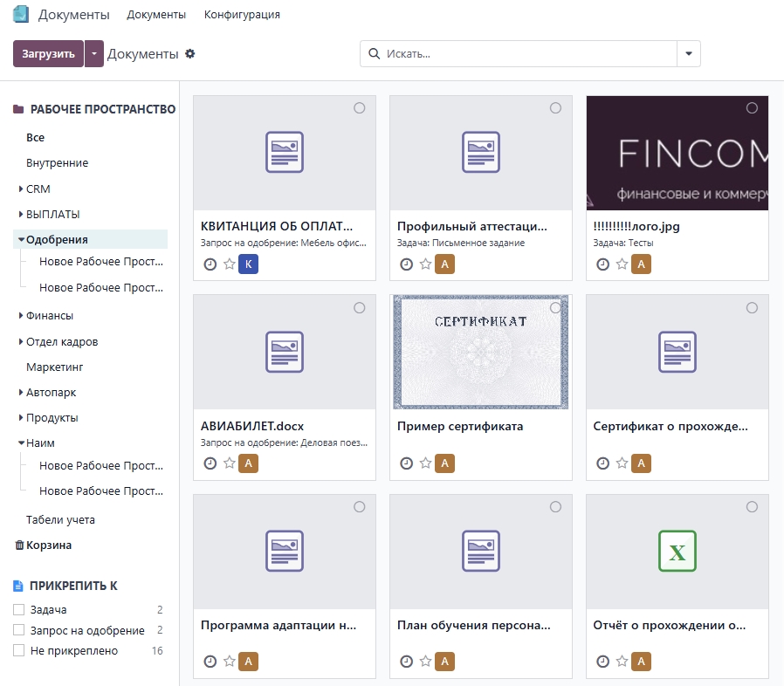Image resolution: width=784 pixels, height=686 pixels.
Task: Star the !!!!!!!!!!лого.jpg document
Action: [x=622, y=264]
